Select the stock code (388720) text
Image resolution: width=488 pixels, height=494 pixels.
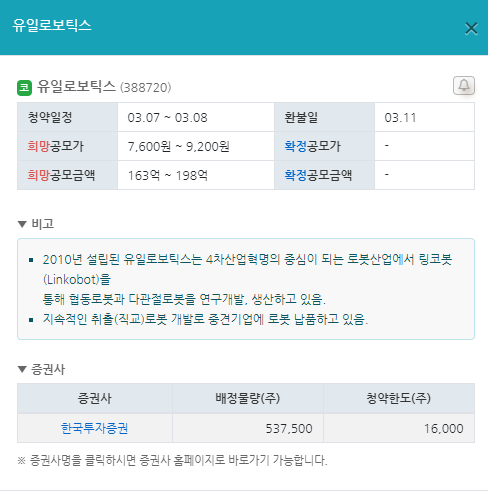[x=145, y=88]
